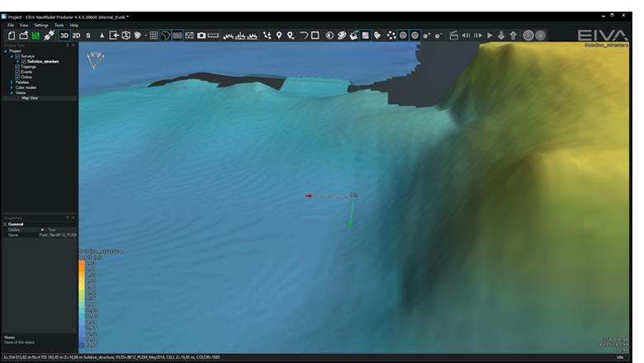Switch to 2D view mode

tap(76, 35)
